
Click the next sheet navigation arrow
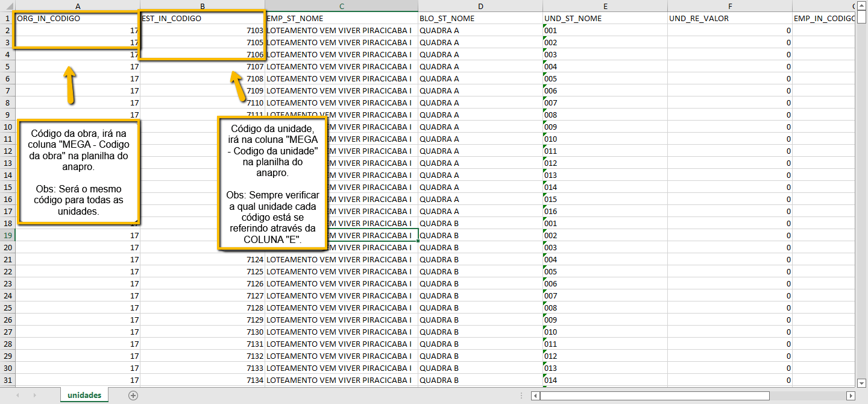[34, 396]
